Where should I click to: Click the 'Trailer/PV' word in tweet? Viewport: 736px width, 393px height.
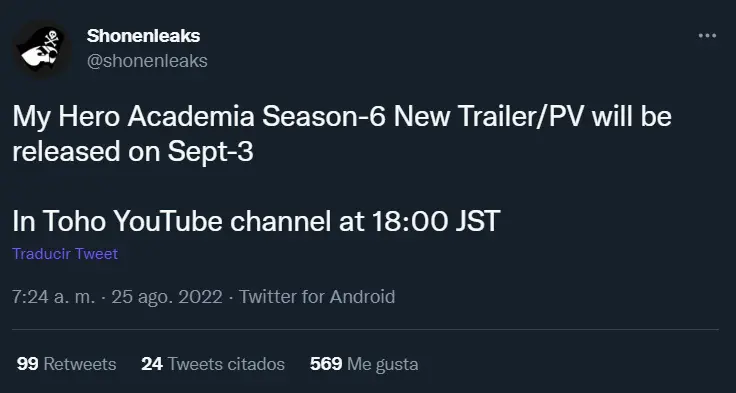[521, 117]
